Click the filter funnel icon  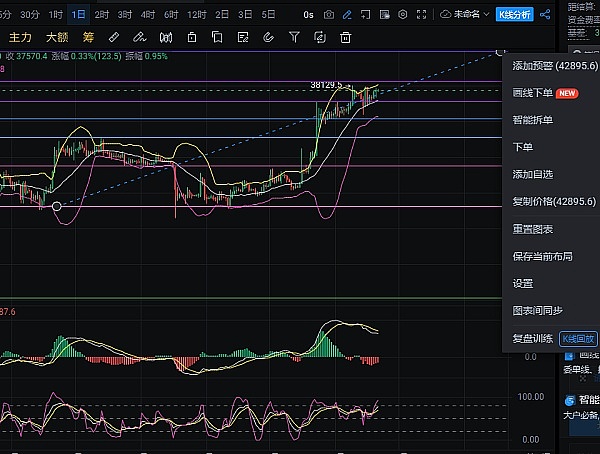(x=293, y=37)
